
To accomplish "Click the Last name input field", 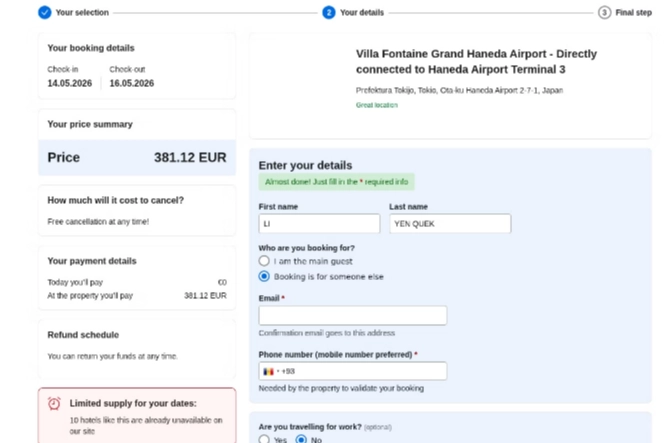I will [x=450, y=224].
